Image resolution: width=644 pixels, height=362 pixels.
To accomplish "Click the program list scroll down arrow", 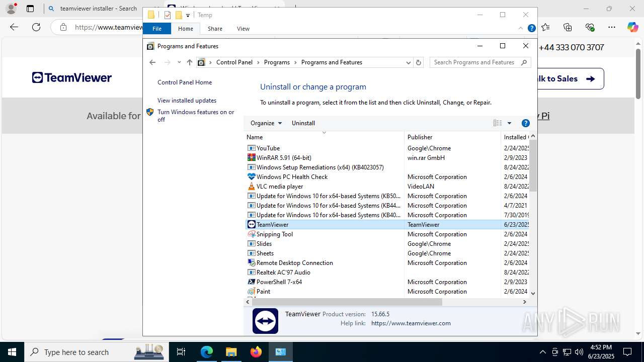I will 533,293.
